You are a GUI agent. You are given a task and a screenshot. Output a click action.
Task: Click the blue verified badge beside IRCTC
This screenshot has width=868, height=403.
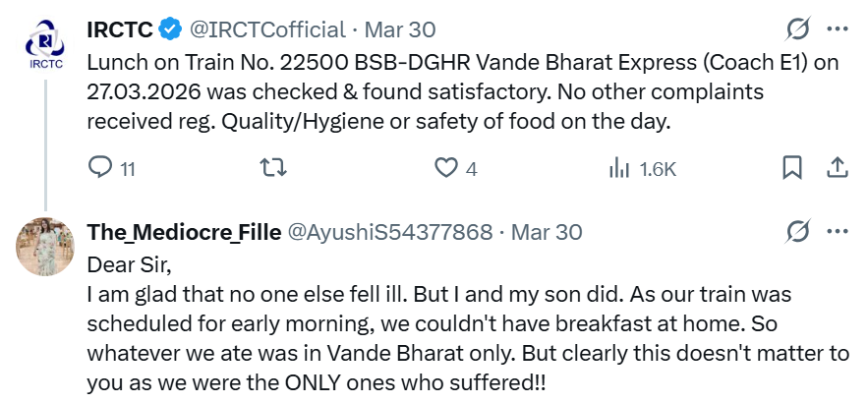pos(171,29)
